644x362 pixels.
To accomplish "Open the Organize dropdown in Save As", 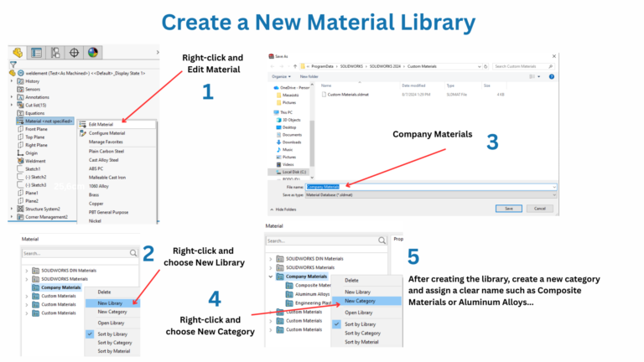I will tap(282, 77).
